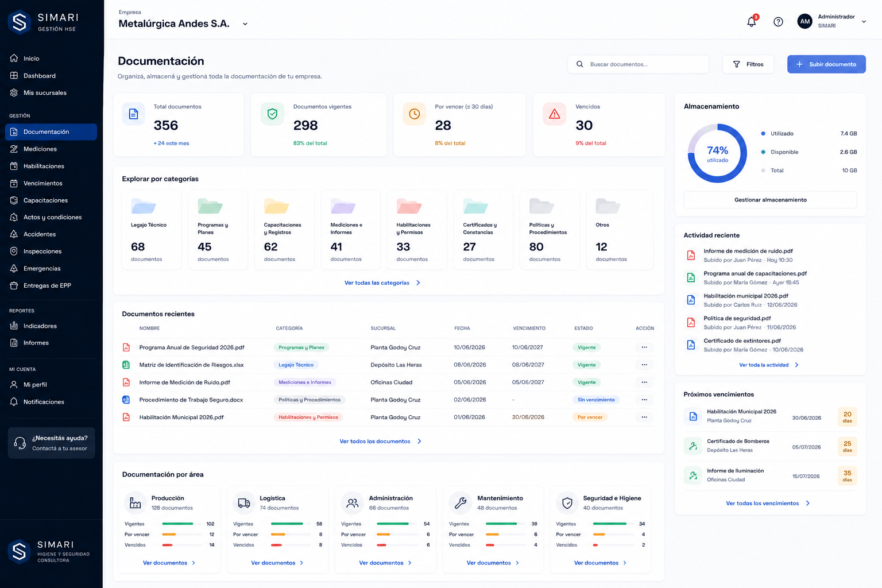Expand the Administrador account menu
Viewport: 882px width, 588px height.
pyautogui.click(x=864, y=22)
